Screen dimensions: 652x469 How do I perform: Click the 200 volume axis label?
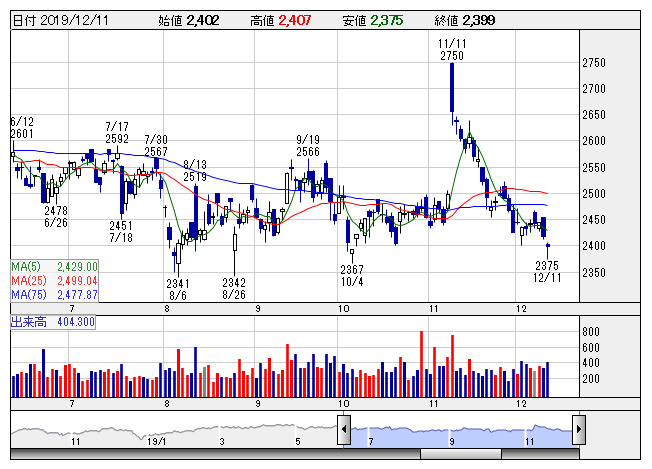tap(591, 379)
